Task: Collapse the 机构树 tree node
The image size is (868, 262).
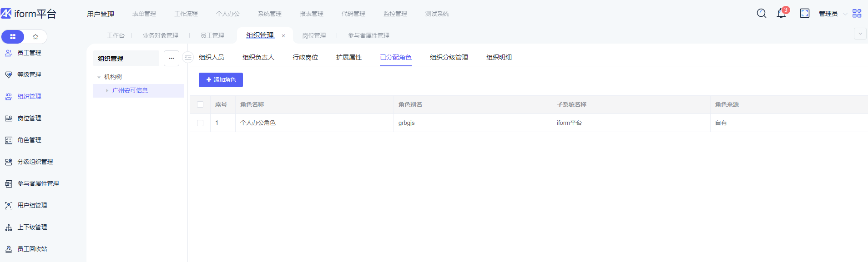Action: [x=99, y=77]
